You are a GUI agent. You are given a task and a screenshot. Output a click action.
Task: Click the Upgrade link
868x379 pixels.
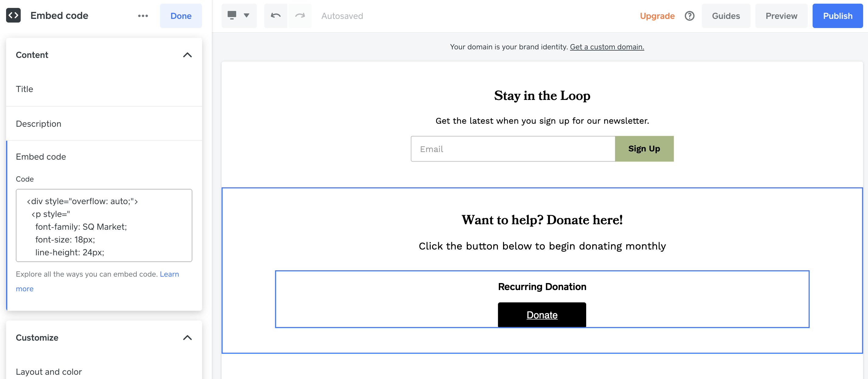[657, 16]
